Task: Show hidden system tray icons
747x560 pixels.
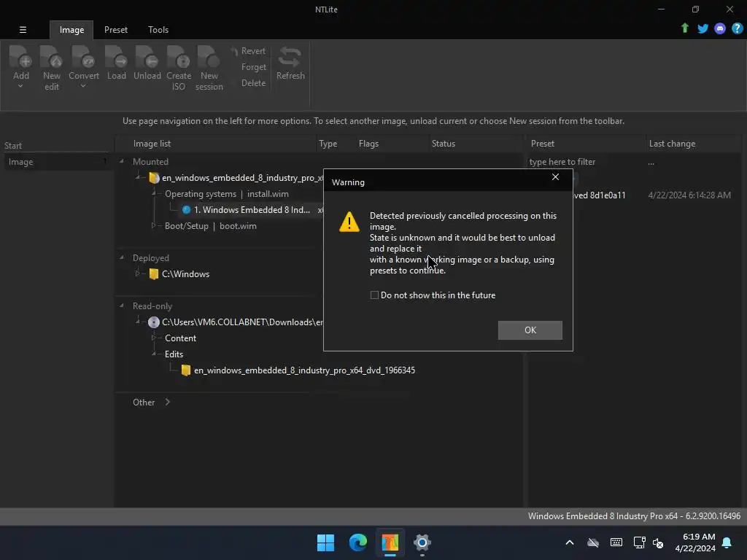Action: coord(569,542)
